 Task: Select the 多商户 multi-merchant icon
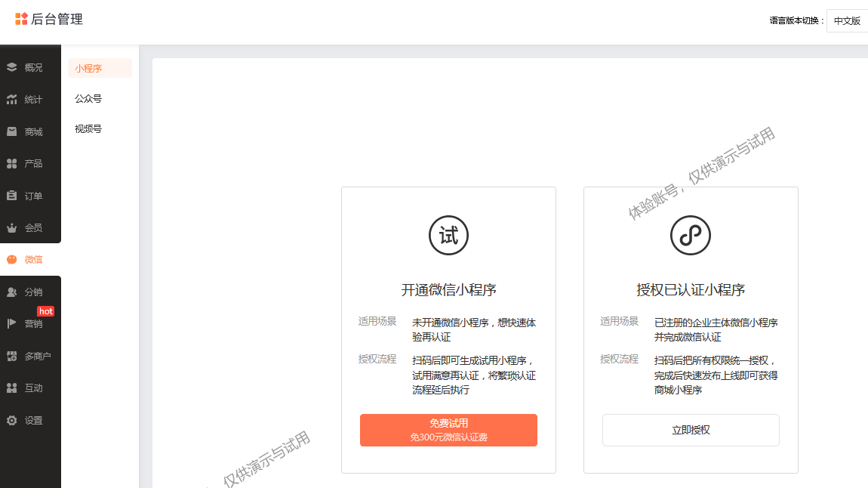click(x=11, y=357)
